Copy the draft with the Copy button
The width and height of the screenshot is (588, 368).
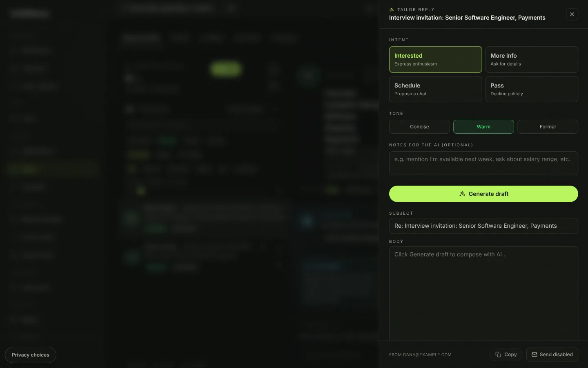pos(506,355)
